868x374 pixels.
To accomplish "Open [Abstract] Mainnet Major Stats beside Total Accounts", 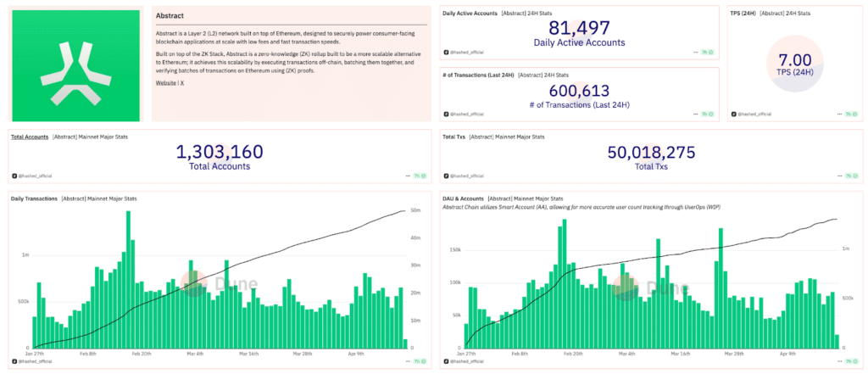I will point(90,137).
